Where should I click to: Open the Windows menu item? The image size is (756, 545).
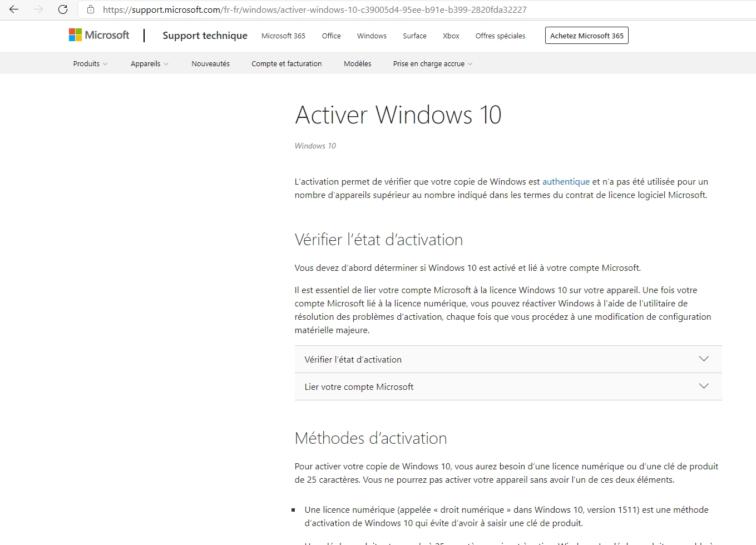click(x=372, y=36)
